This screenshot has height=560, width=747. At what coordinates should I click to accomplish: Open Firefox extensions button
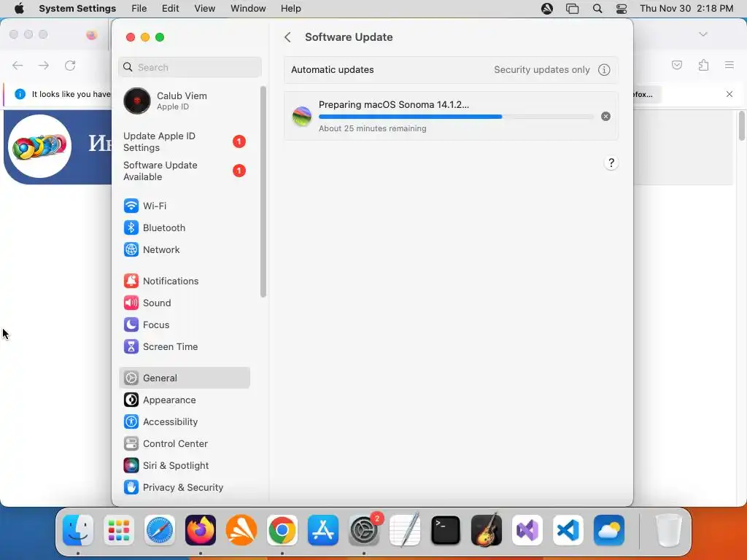point(703,65)
